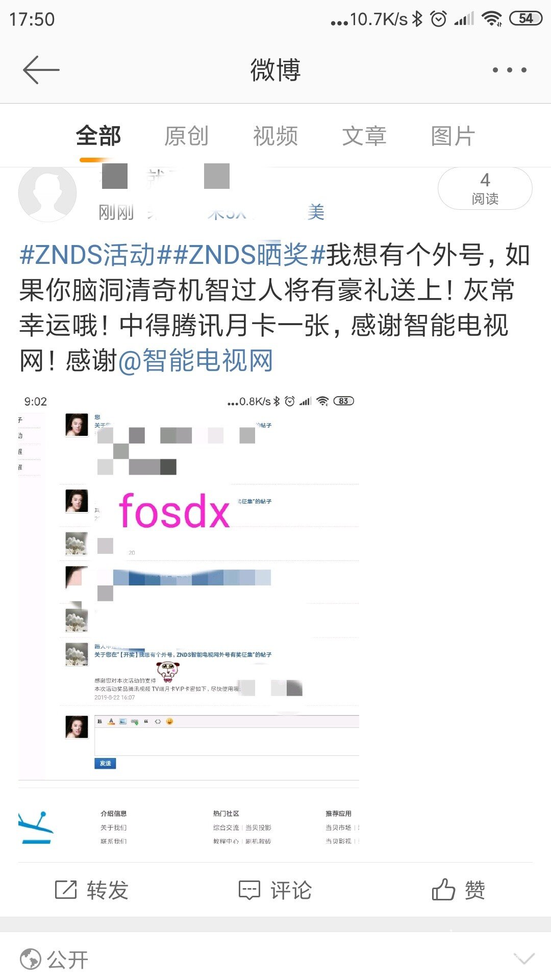Switch to the 文章 tab
This screenshot has width=551, height=980.
click(x=364, y=136)
